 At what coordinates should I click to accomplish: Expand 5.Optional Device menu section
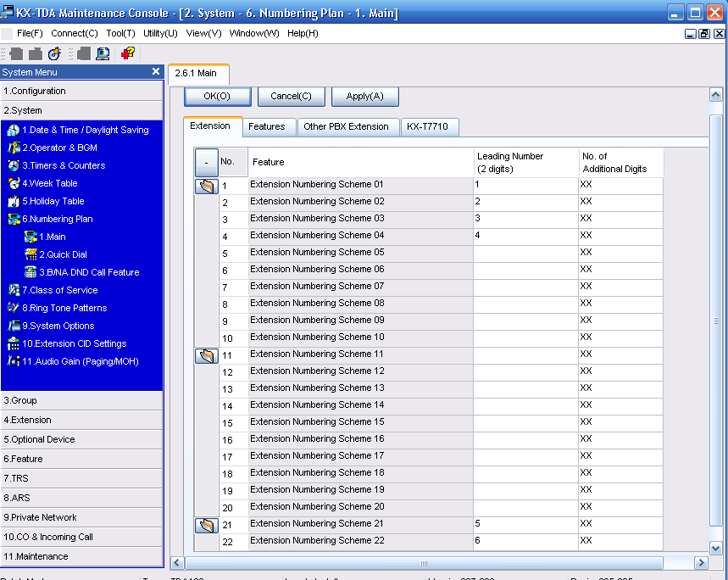(x=81, y=439)
